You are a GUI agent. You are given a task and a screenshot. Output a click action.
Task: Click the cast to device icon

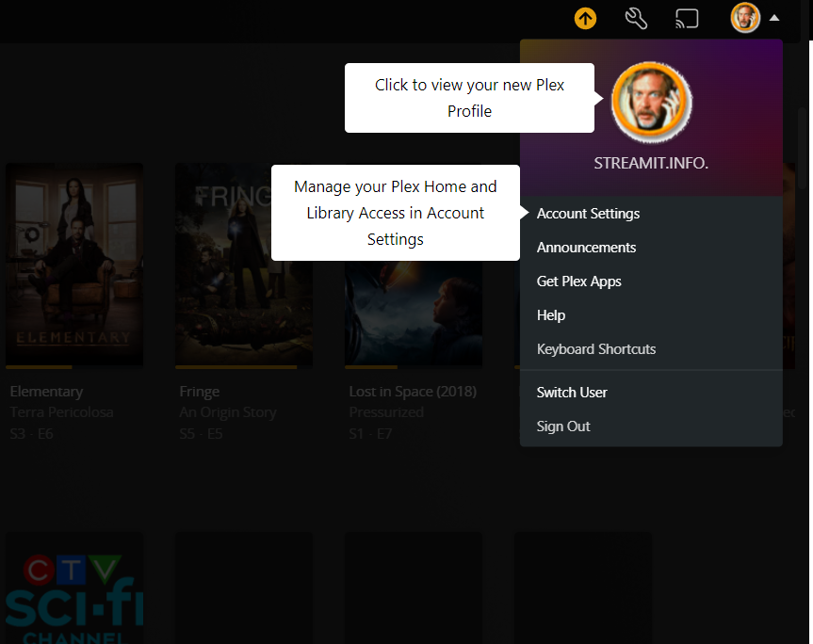(x=687, y=19)
